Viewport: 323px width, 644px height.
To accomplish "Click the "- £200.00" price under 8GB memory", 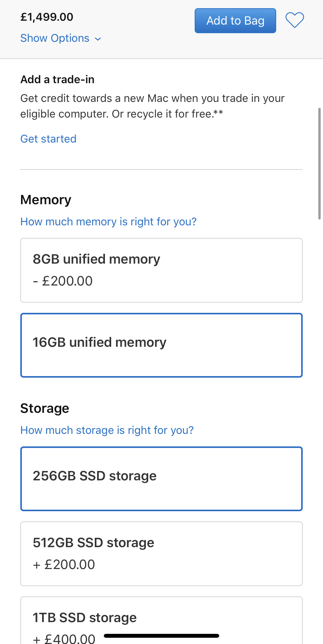I will 63,281.
